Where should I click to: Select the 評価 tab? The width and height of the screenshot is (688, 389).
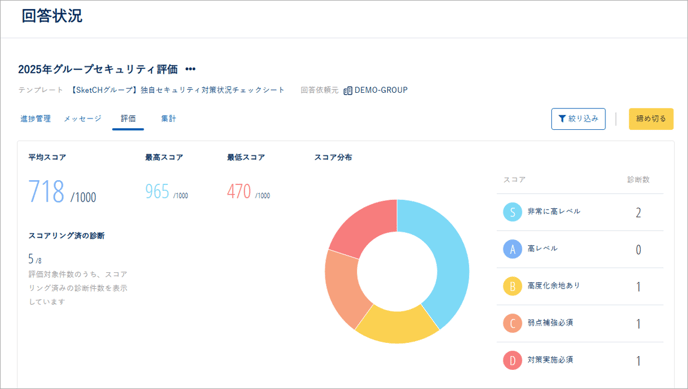point(128,118)
